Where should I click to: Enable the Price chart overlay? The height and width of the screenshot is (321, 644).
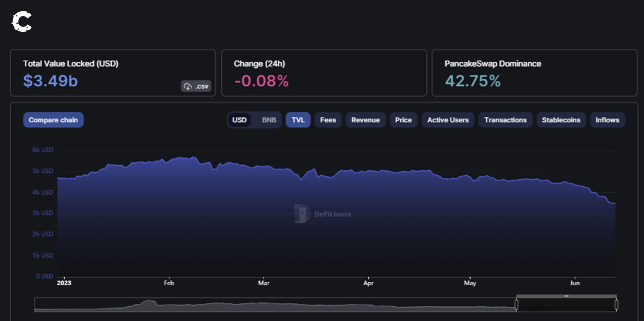click(403, 120)
